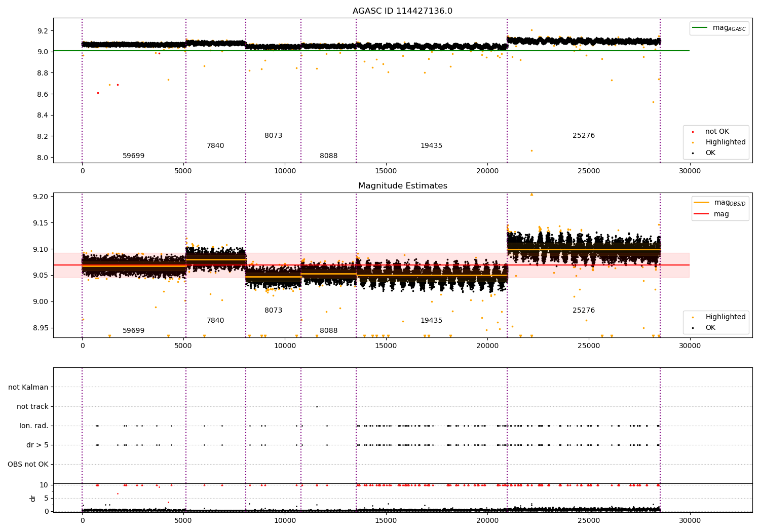Screen dimensions: 760x532
Task: Click the 30000 x-axis tick of bottom plot
Action: click(x=690, y=520)
